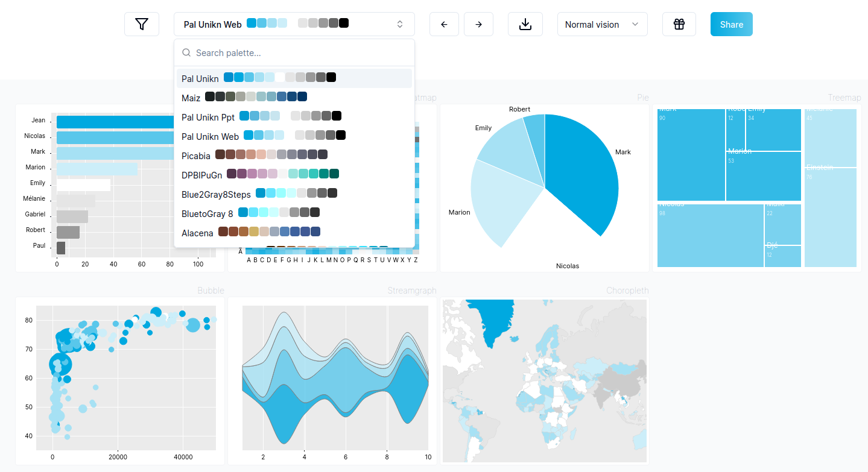Click the magnifier icon in palette search
The image size is (868, 472).
[186, 53]
